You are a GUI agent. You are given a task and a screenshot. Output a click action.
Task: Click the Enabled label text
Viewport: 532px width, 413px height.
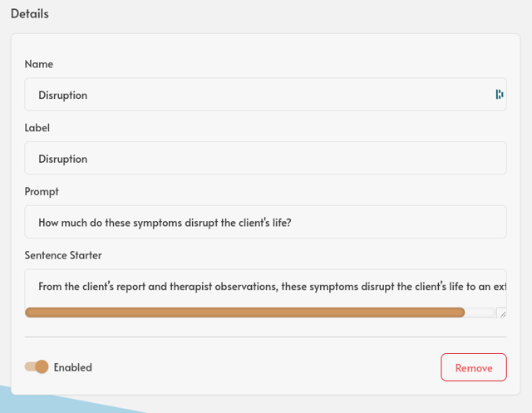(x=72, y=367)
